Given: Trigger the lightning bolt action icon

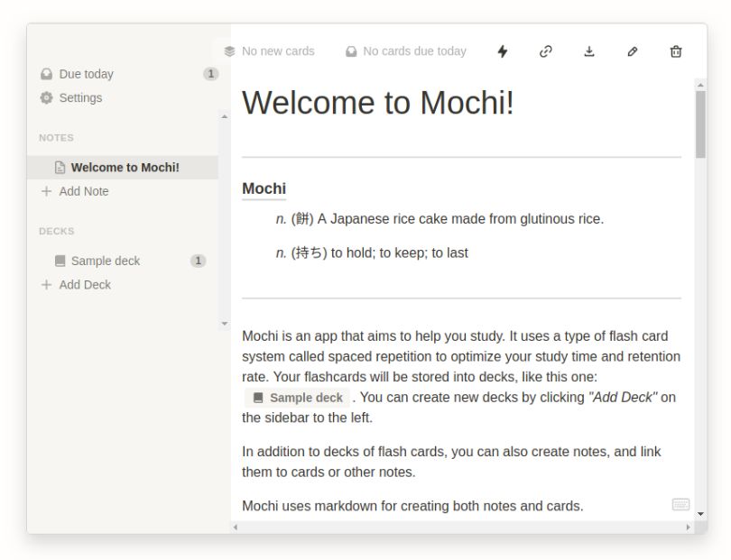Looking at the screenshot, I should click(503, 51).
